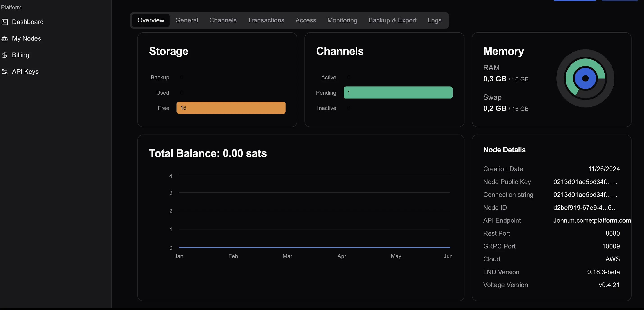Click the Total Balance chart line
The image size is (644, 310).
coord(314,248)
